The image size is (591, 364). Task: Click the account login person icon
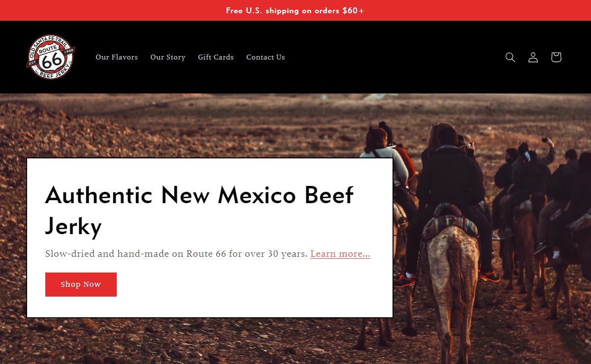coord(533,57)
